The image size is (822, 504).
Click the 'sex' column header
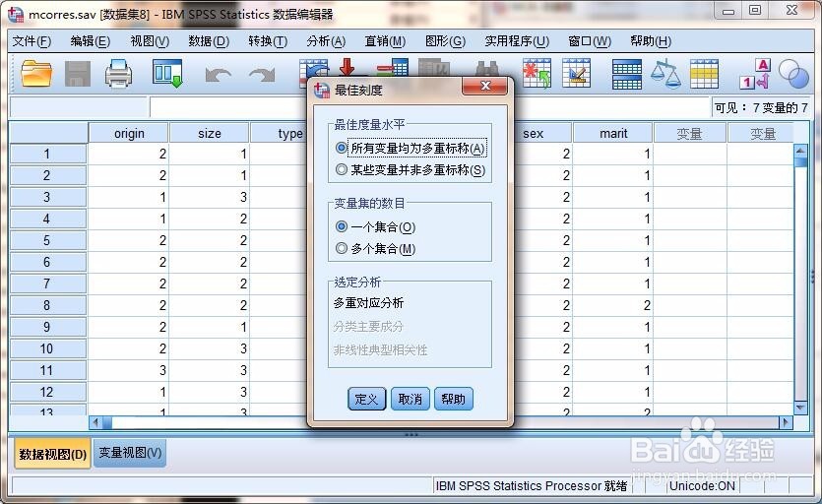pyautogui.click(x=542, y=133)
